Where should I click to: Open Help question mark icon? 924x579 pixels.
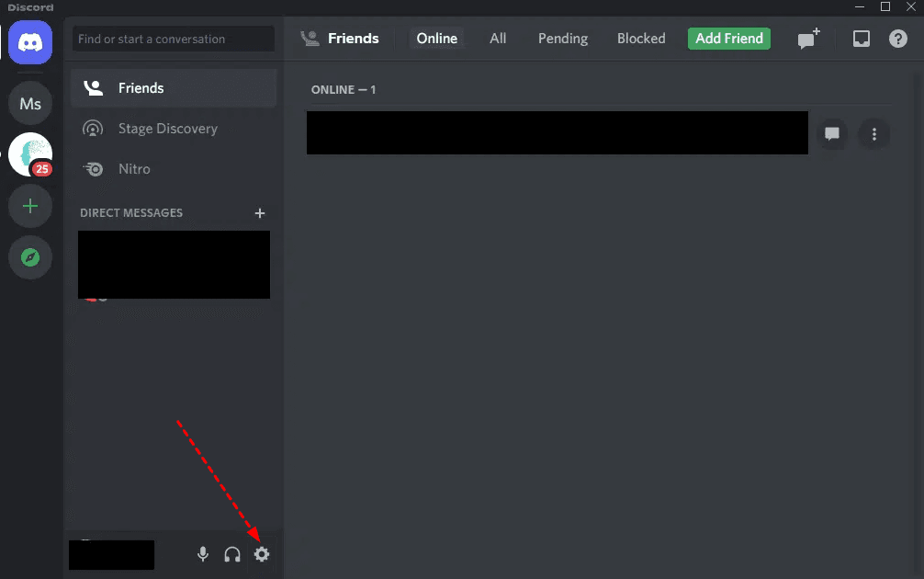898,39
